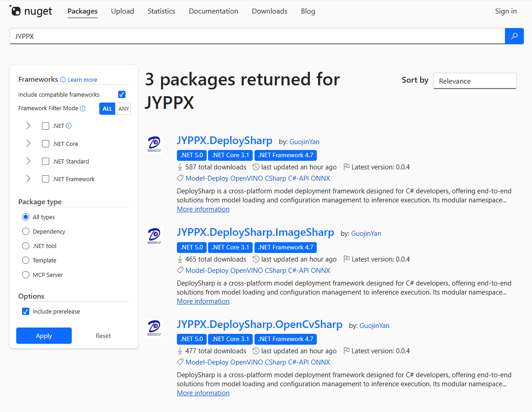Click the JYPPX.DeploySharp.ImageSharp package icon
The height and width of the screenshot is (412, 532).
coord(154,236)
